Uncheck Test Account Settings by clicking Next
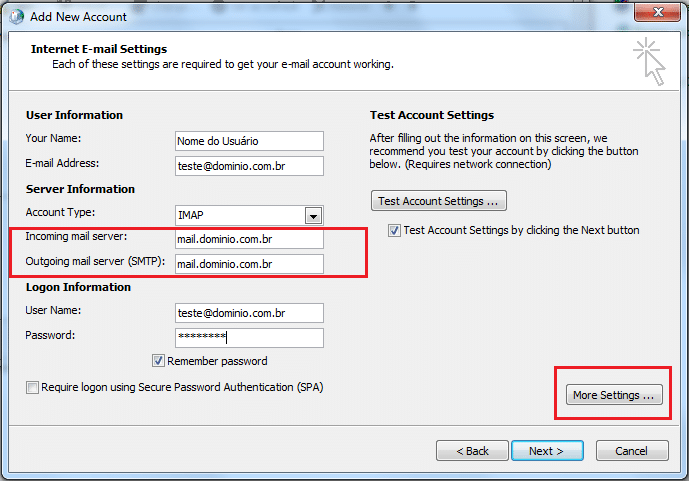 394,230
